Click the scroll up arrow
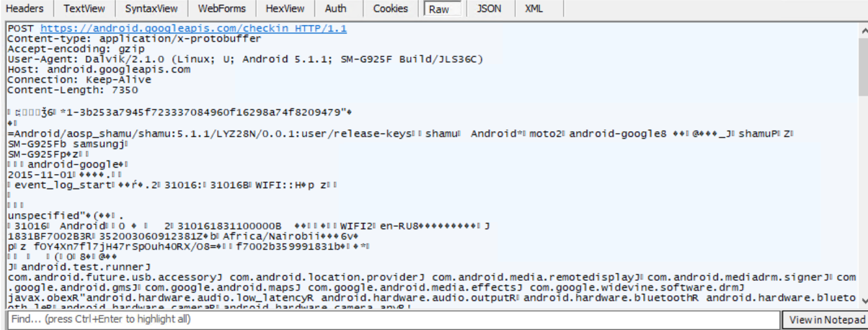This screenshot has width=868, height=330. [x=862, y=29]
